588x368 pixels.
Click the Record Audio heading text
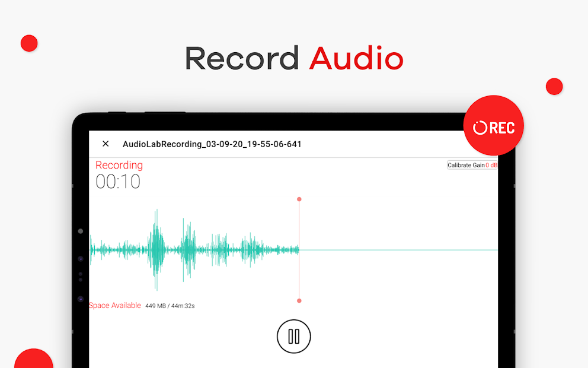(294, 58)
